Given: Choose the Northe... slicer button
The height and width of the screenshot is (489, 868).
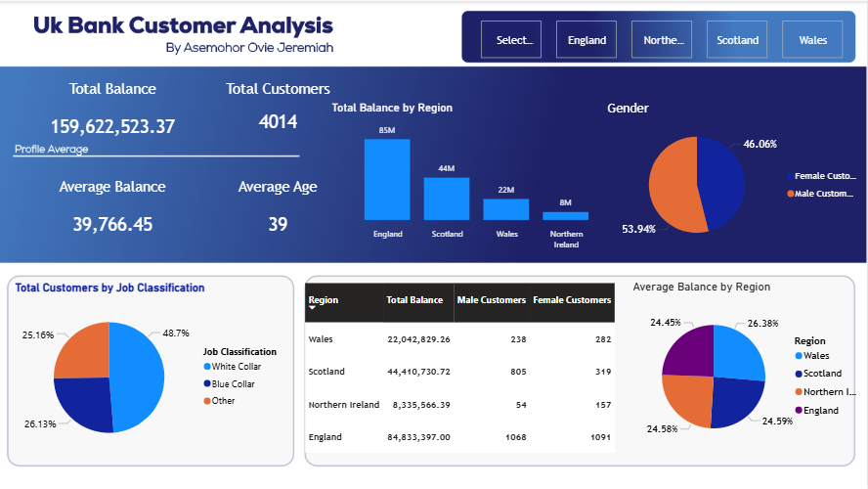Looking at the screenshot, I should coord(662,39).
